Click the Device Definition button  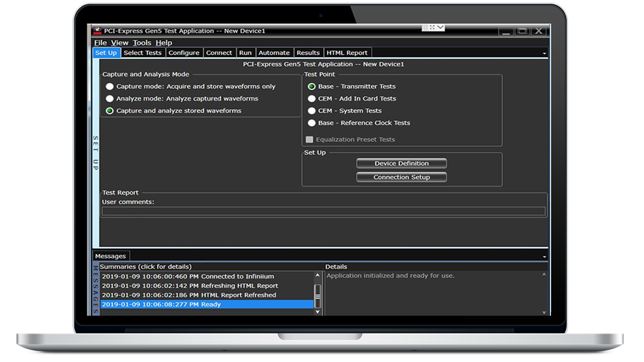pos(401,163)
